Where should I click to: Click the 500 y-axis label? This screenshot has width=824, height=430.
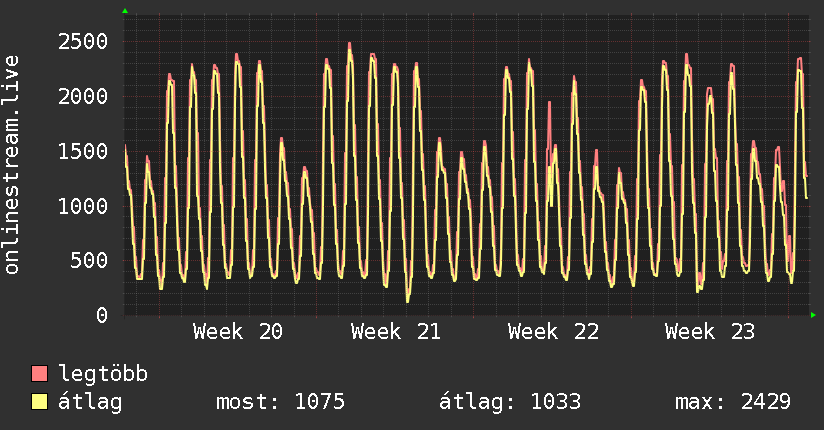coord(89,261)
